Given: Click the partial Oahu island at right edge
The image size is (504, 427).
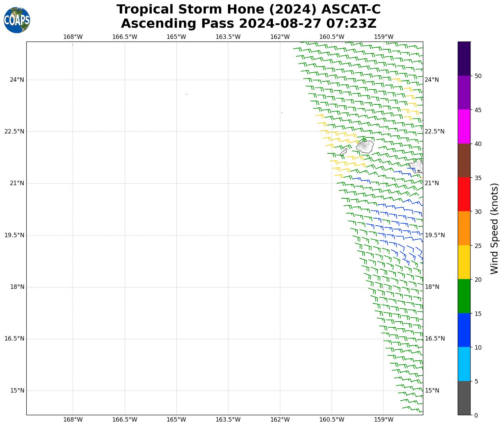Looking at the screenshot, I should (418, 166).
